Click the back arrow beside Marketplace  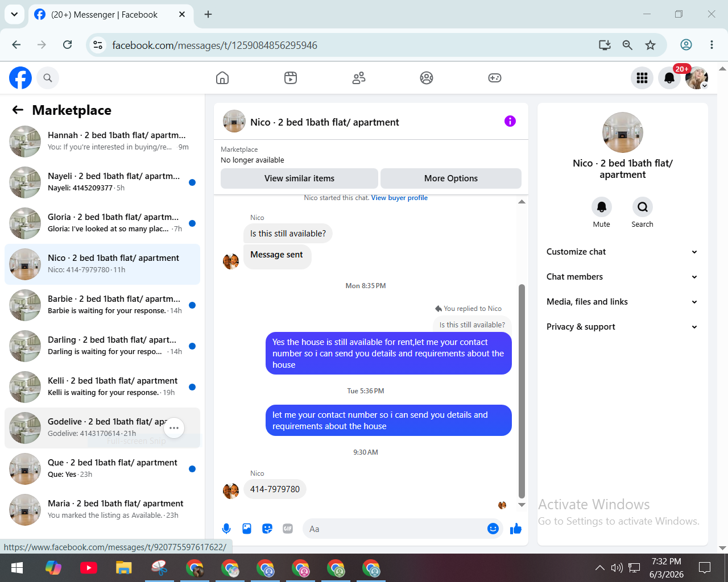[x=18, y=110]
